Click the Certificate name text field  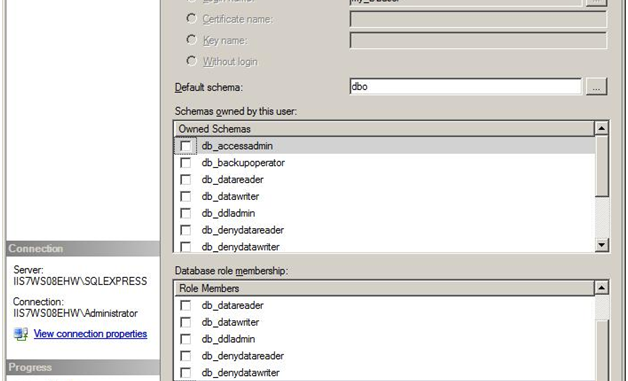(x=478, y=19)
